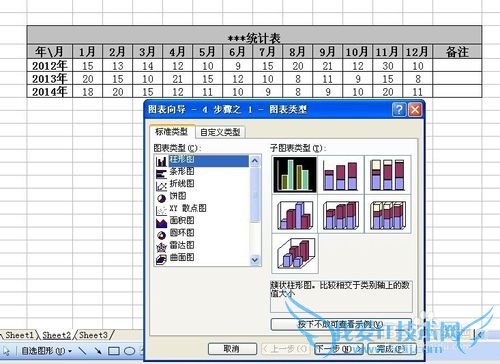Open the Sheet2 worksheet tab
The height and width of the screenshot is (364, 500).
[57, 335]
